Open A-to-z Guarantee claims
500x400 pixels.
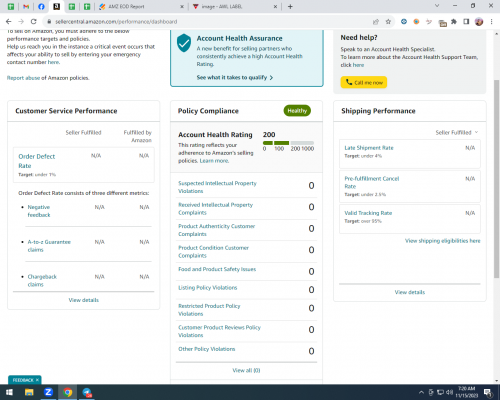(x=49, y=246)
